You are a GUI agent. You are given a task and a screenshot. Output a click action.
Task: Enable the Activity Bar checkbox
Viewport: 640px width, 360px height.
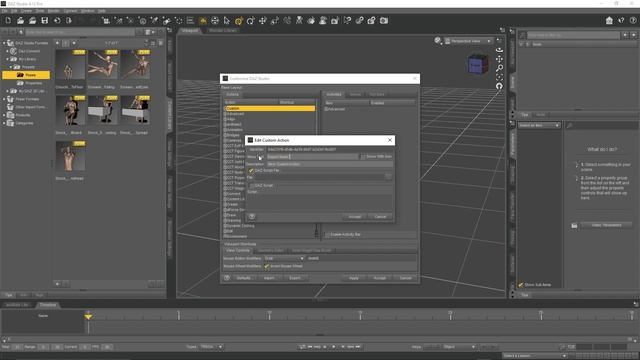tap(327, 235)
